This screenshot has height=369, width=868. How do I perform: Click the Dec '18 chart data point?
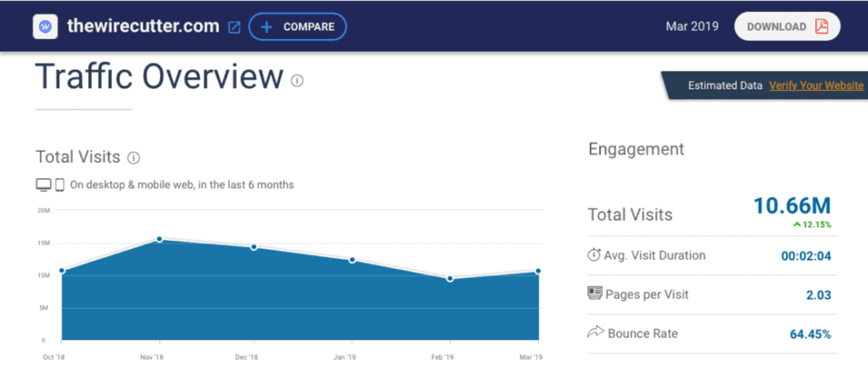pos(254,247)
